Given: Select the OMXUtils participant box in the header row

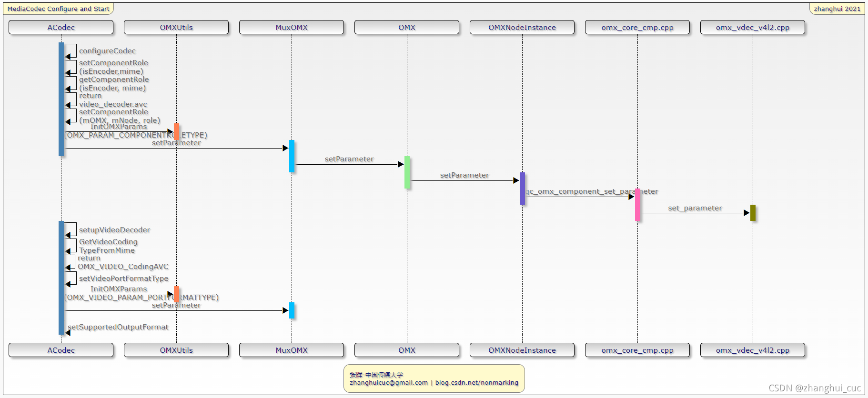Looking at the screenshot, I should tap(176, 27).
